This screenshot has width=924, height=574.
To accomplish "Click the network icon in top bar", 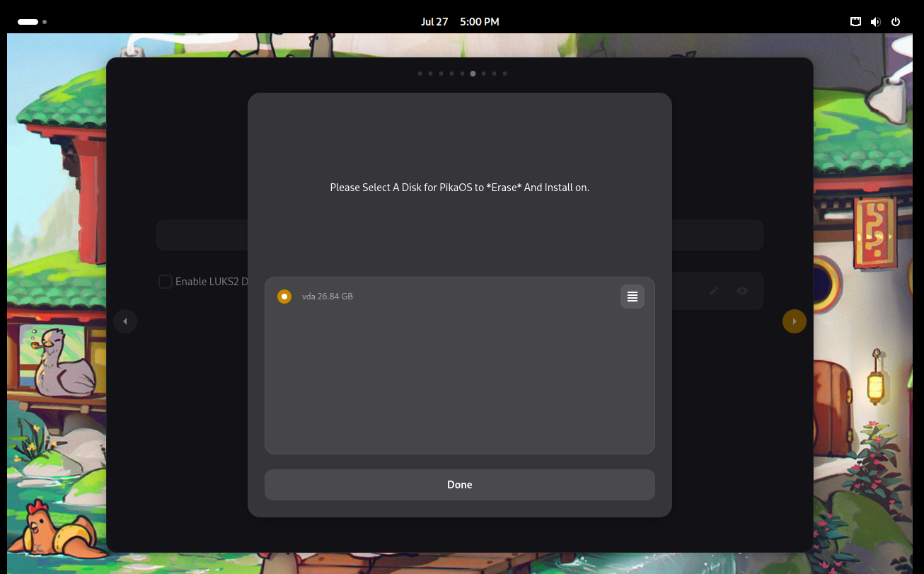I will click(x=856, y=22).
